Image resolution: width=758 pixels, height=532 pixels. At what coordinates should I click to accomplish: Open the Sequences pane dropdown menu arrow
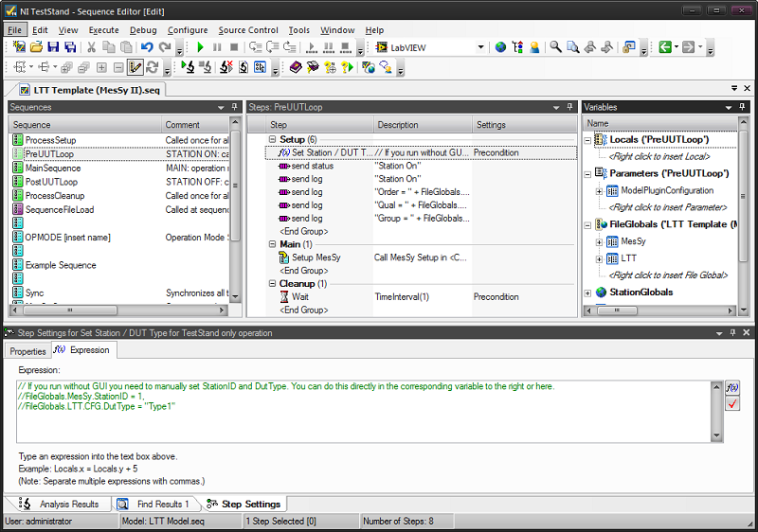[x=221, y=107]
